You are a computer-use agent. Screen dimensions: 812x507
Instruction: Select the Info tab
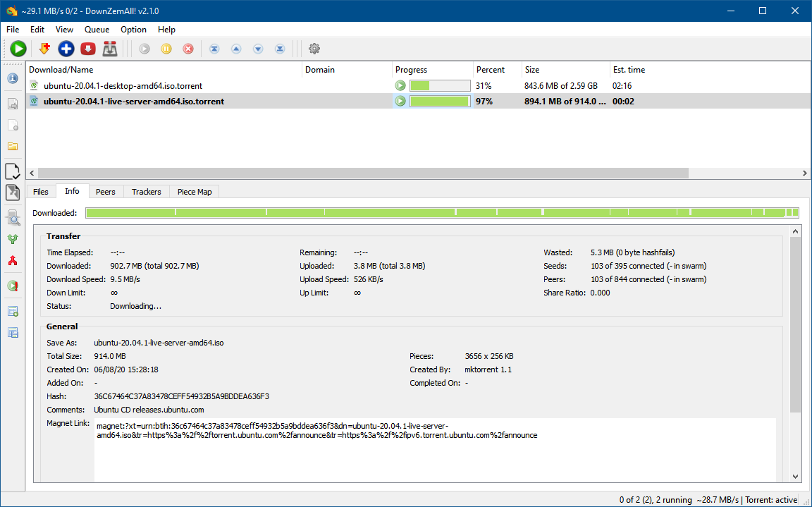[72, 191]
